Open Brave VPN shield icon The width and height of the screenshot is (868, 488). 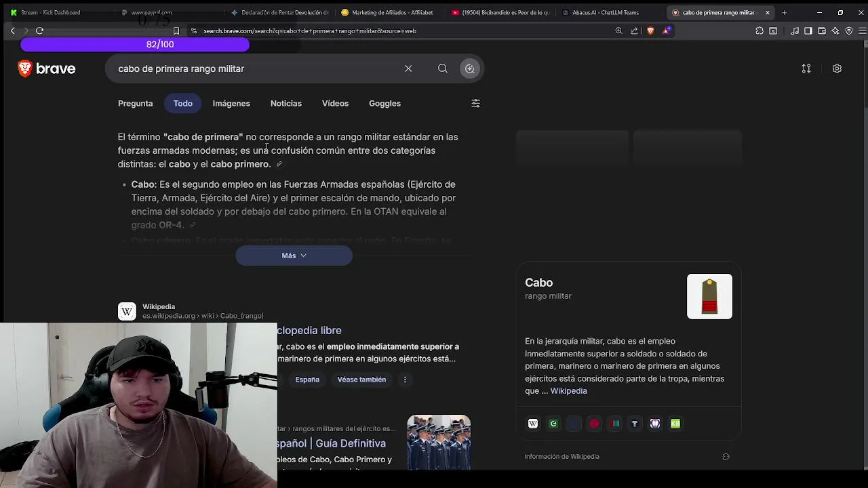click(x=849, y=30)
